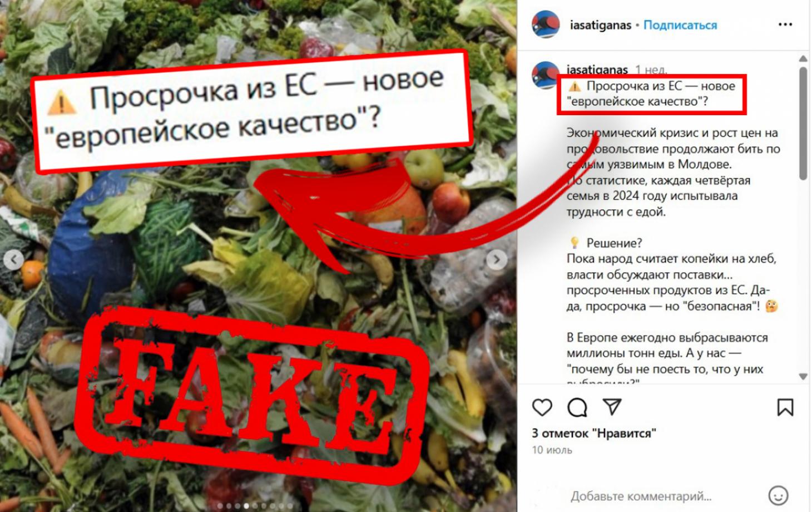Go to next carousel image arrow
The width and height of the screenshot is (812, 512).
(496, 259)
